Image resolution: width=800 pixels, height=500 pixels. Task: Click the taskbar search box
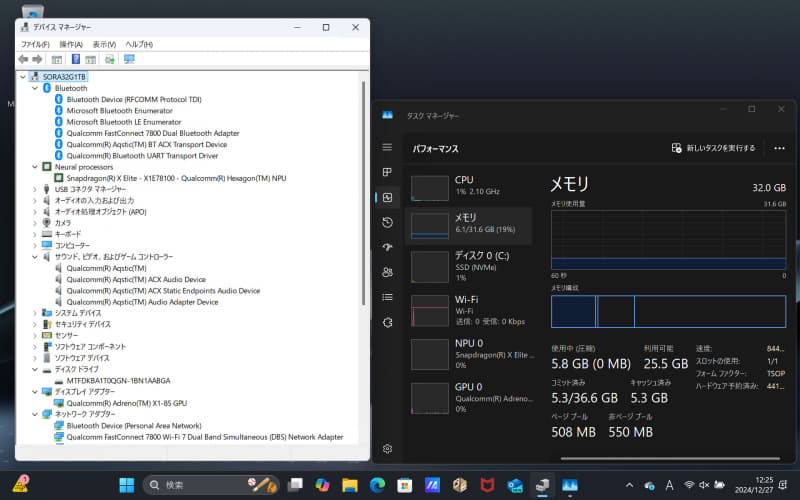pyautogui.click(x=211, y=485)
